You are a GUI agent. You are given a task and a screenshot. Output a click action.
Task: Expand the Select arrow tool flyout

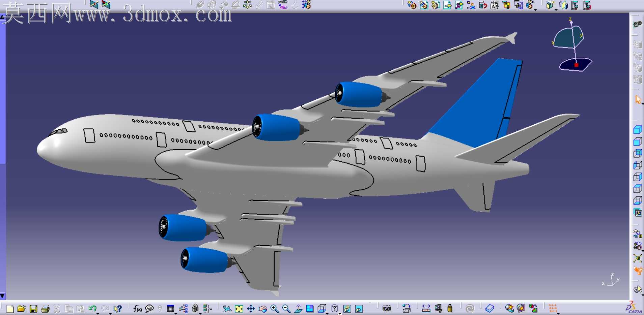coord(642,104)
